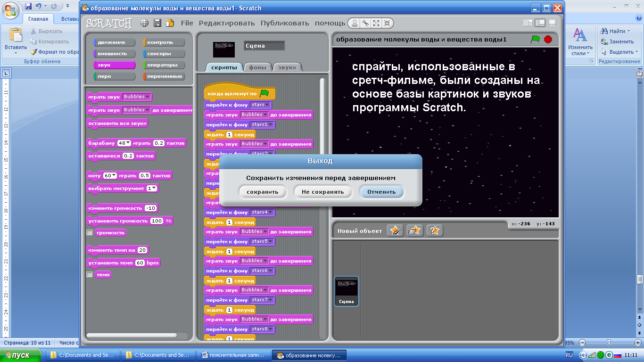
Task: Show hidden tray icons chevron
Action: pyautogui.click(x=583, y=355)
